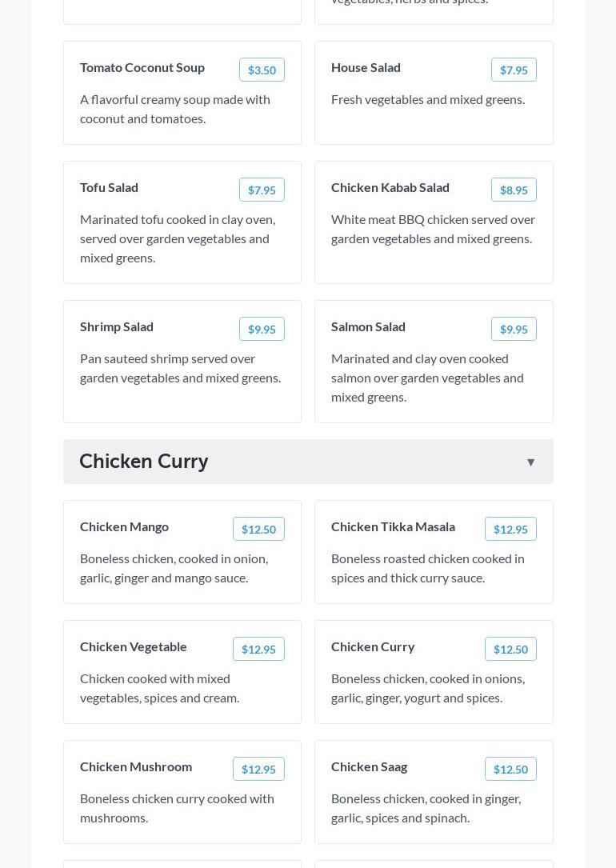Click the Chicken Mushroom $12.95 price

(x=258, y=770)
